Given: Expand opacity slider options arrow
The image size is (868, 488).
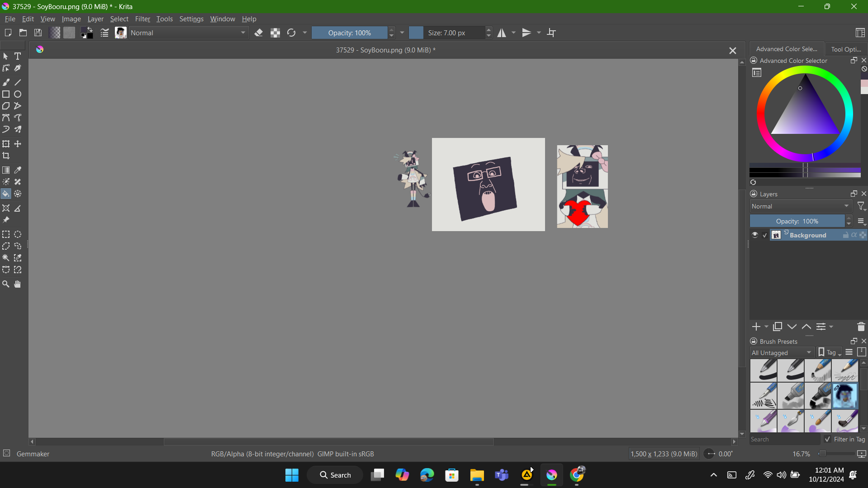Looking at the screenshot, I should (x=402, y=33).
